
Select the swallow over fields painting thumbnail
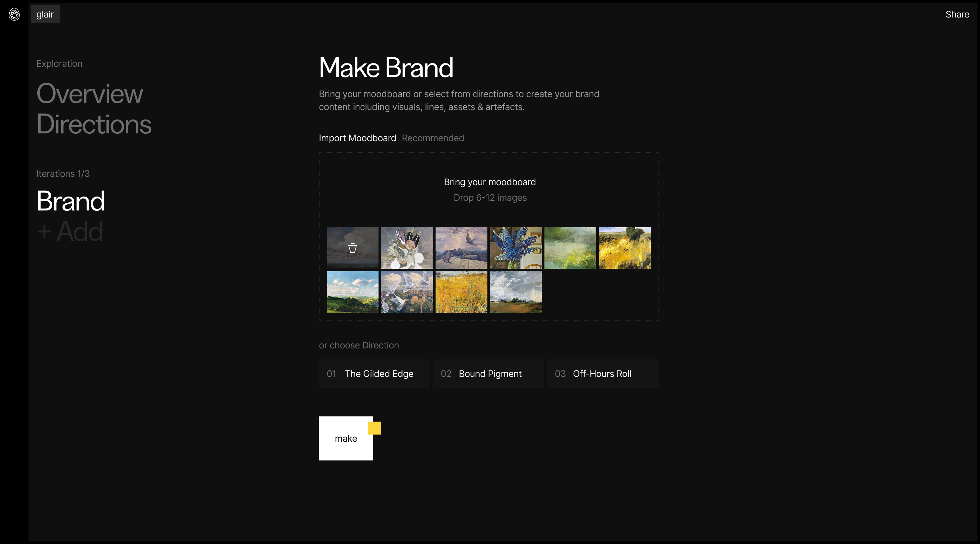point(461,248)
